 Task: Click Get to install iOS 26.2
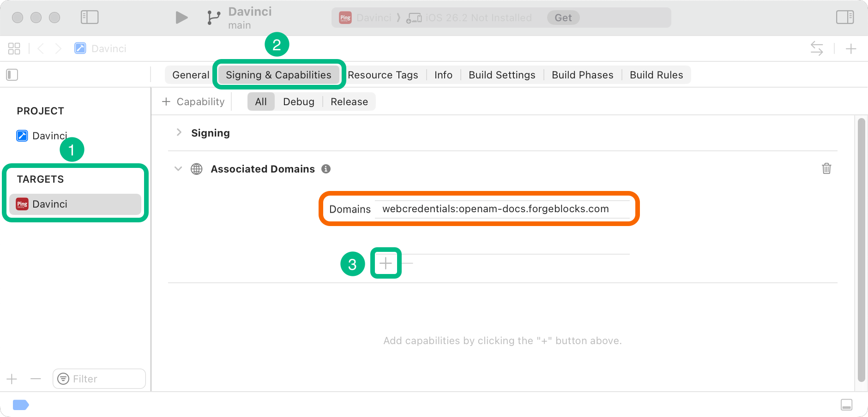coord(563,18)
